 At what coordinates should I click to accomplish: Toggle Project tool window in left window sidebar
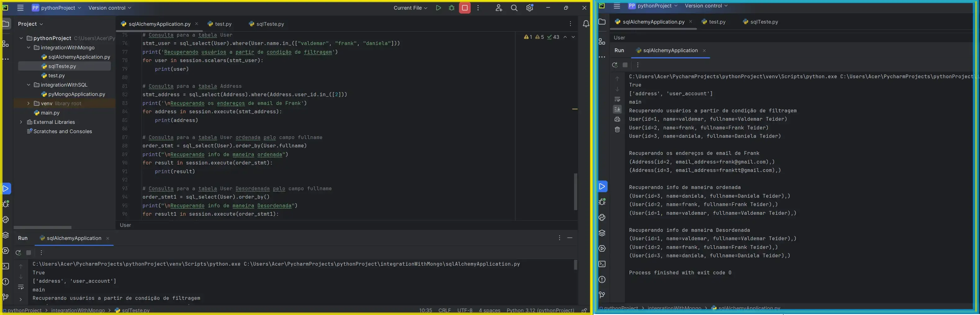pyautogui.click(x=6, y=24)
